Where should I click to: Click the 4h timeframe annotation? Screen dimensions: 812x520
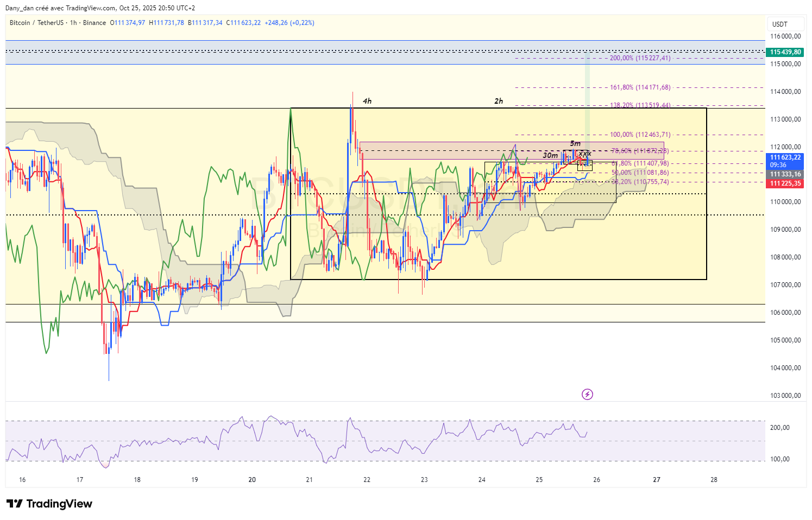click(x=367, y=101)
